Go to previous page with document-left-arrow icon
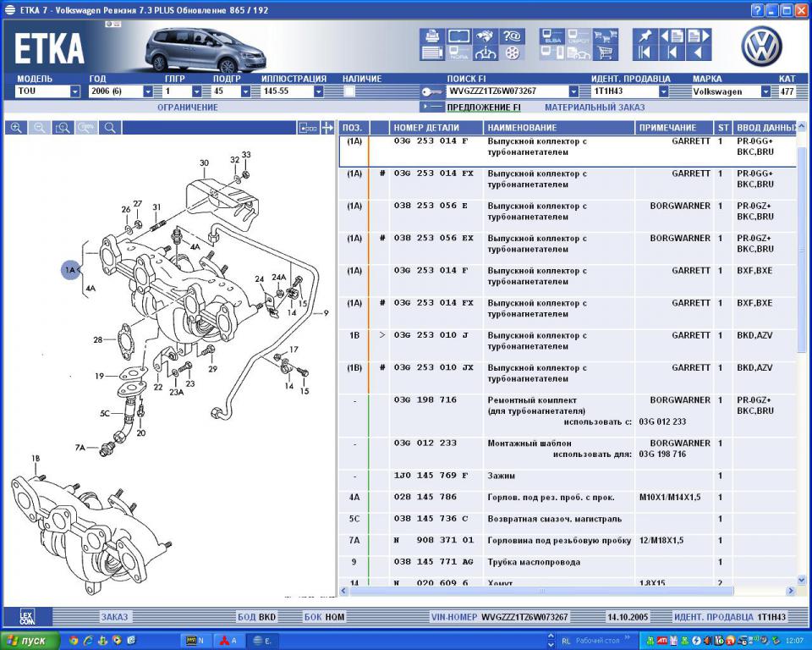The width and height of the screenshot is (812, 650). coord(672,36)
